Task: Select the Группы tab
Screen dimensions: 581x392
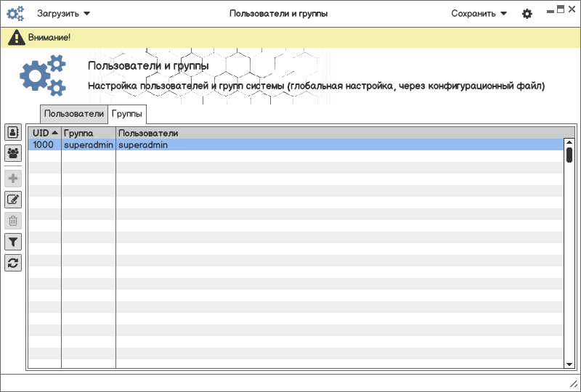Action: pos(127,114)
